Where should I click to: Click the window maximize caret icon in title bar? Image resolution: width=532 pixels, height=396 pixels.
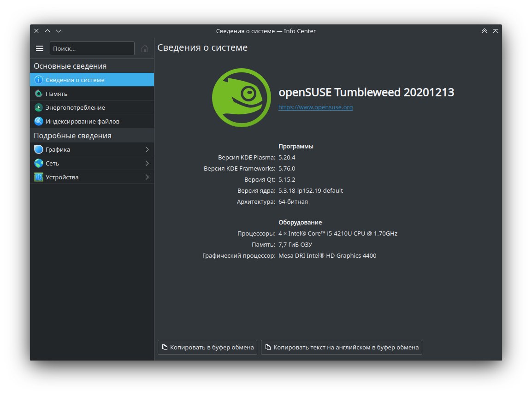coord(47,31)
